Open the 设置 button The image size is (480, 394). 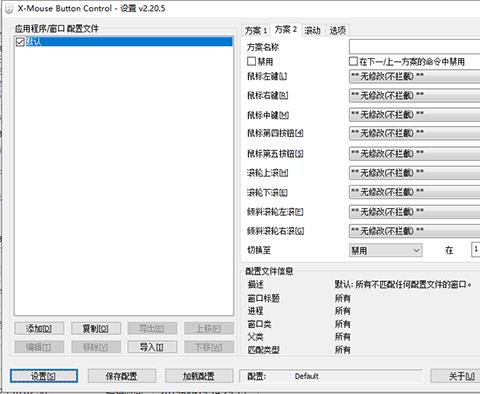tap(44, 376)
